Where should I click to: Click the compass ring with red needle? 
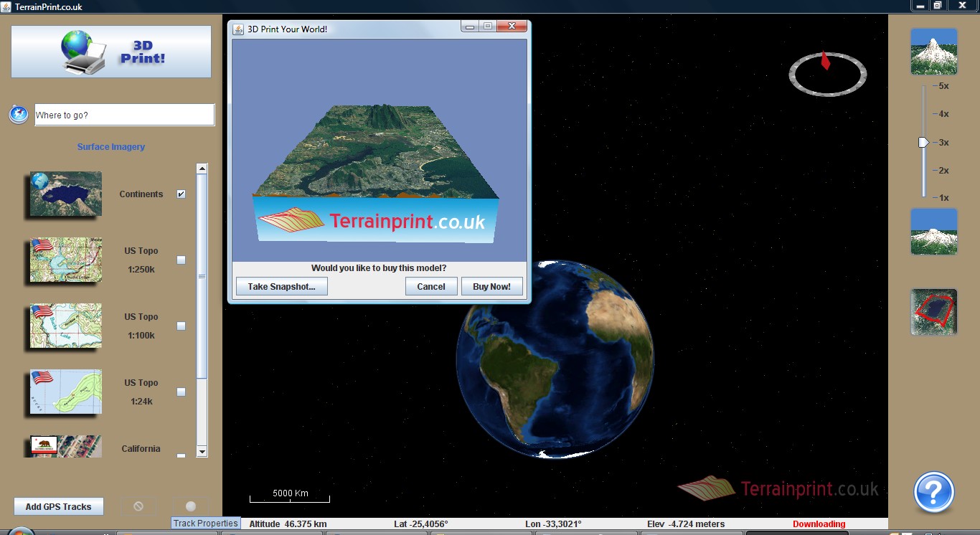pos(827,73)
